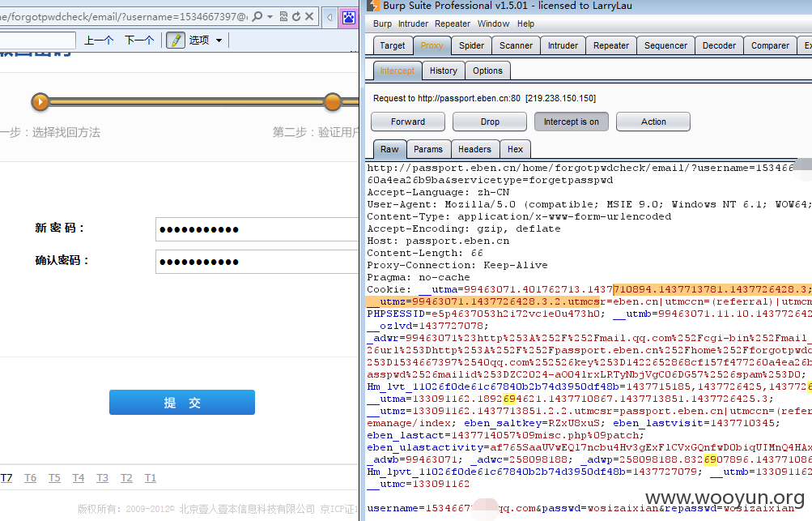Click the first step progress marker

[40, 102]
